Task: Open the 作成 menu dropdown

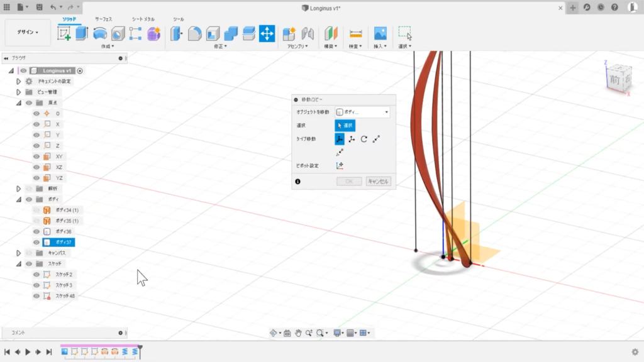Action: point(108,47)
